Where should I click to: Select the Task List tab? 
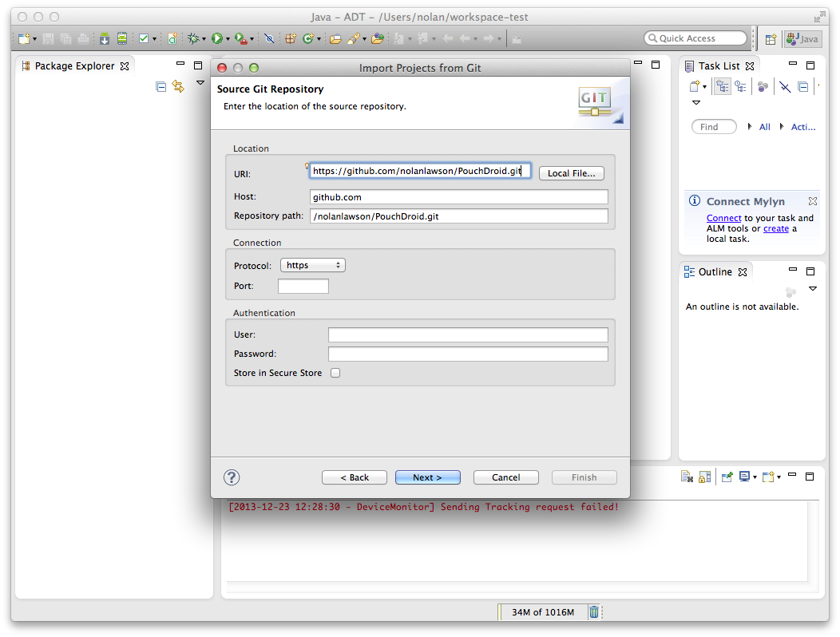click(x=719, y=66)
